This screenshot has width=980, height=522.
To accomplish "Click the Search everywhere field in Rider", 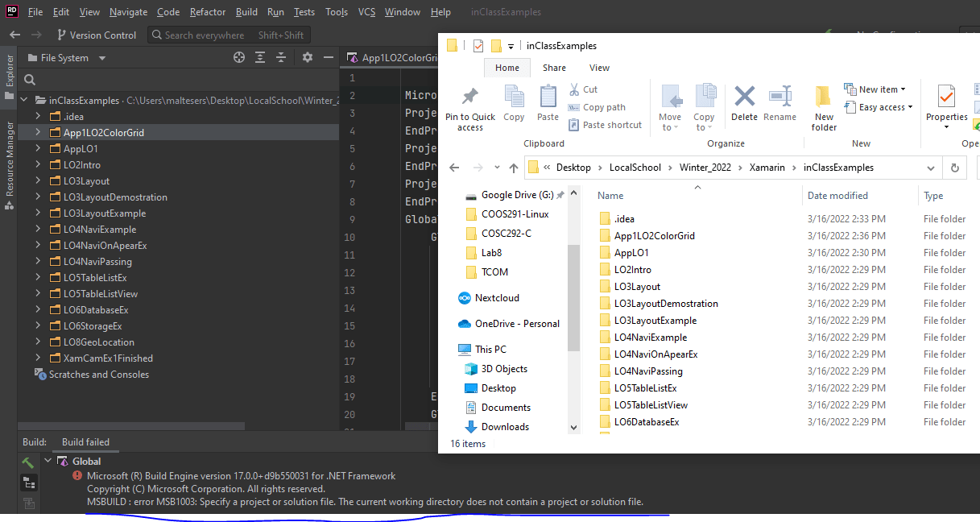I will pos(229,35).
